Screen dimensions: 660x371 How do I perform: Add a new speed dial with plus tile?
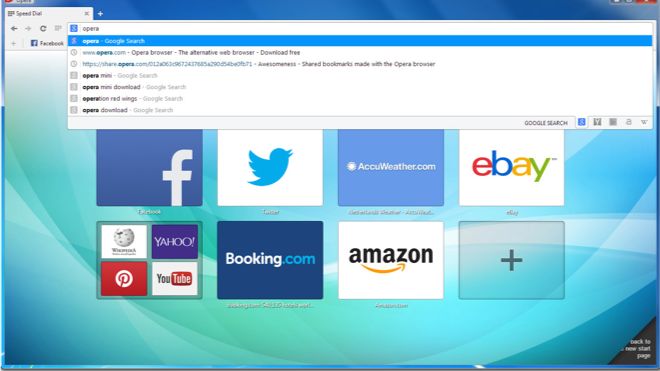coord(512,260)
